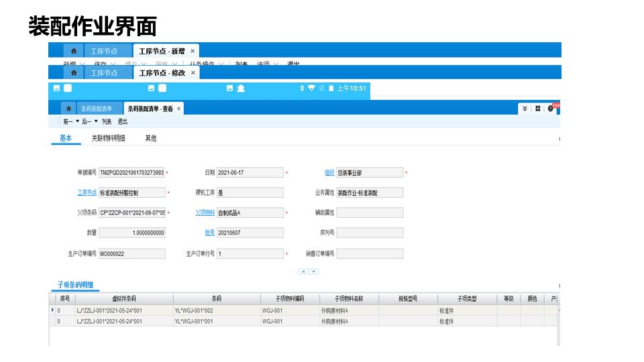Close the 条码装配清单-查看 tab
Screen dimensions: 644x362
pos(178,109)
